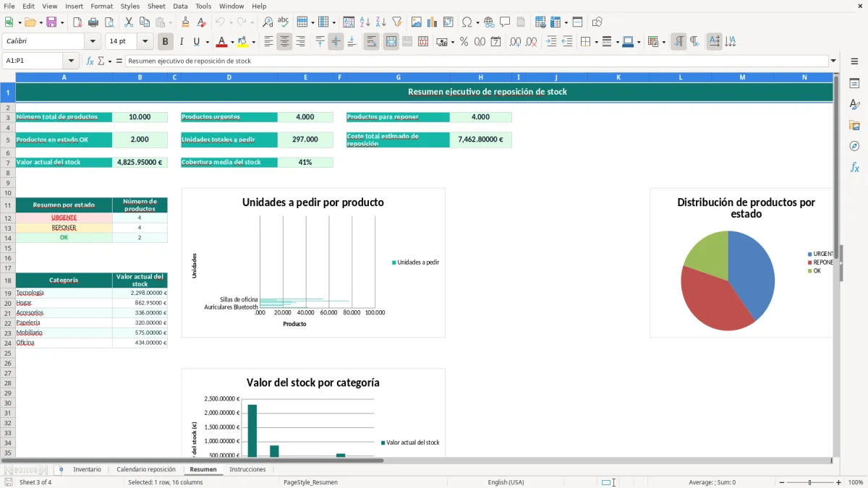Toggle Merge and Center Cells
The height and width of the screenshot is (488, 868).
[391, 42]
